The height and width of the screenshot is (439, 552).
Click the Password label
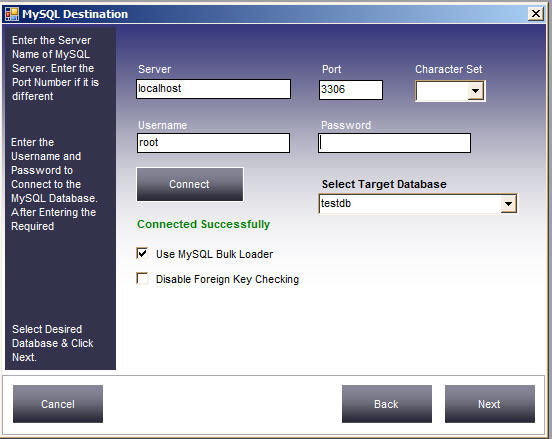coord(346,125)
